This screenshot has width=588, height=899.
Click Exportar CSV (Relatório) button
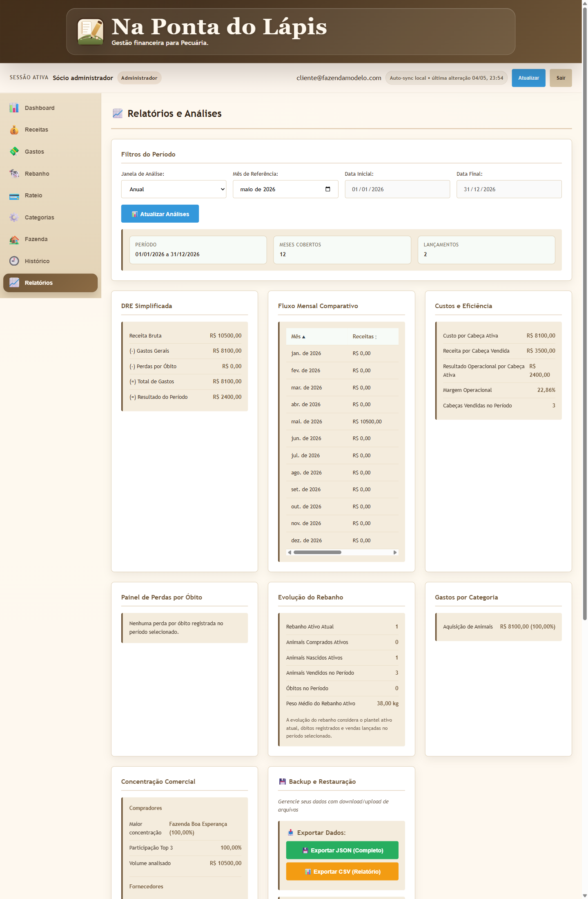click(x=342, y=871)
